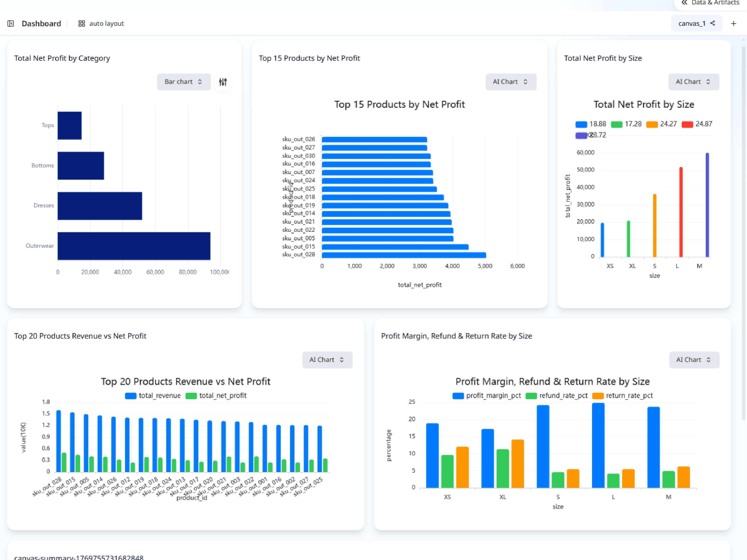This screenshot has width=747, height=560.
Task: Open AI Chart dropdown on Profit Margin chart
Action: (x=694, y=360)
